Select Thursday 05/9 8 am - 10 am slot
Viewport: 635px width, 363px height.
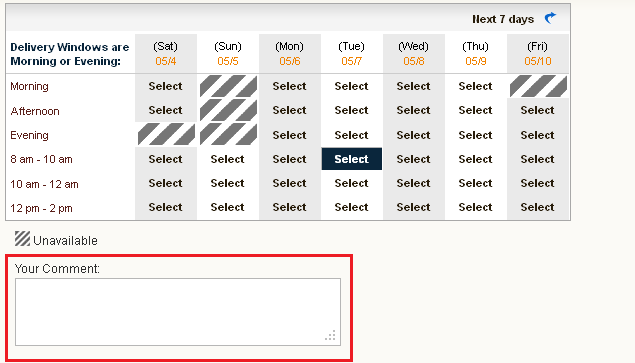tap(475, 159)
